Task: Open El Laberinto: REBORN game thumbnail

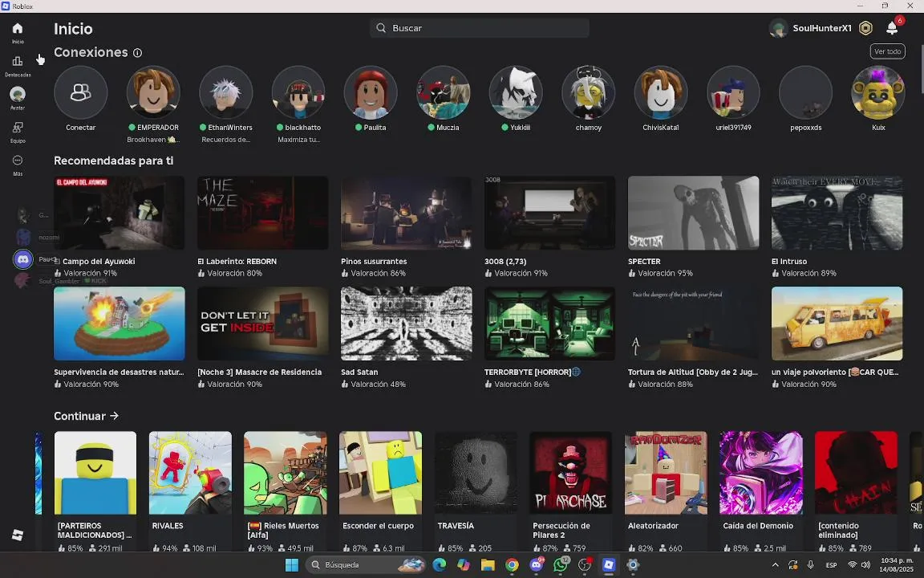Action: pos(263,212)
